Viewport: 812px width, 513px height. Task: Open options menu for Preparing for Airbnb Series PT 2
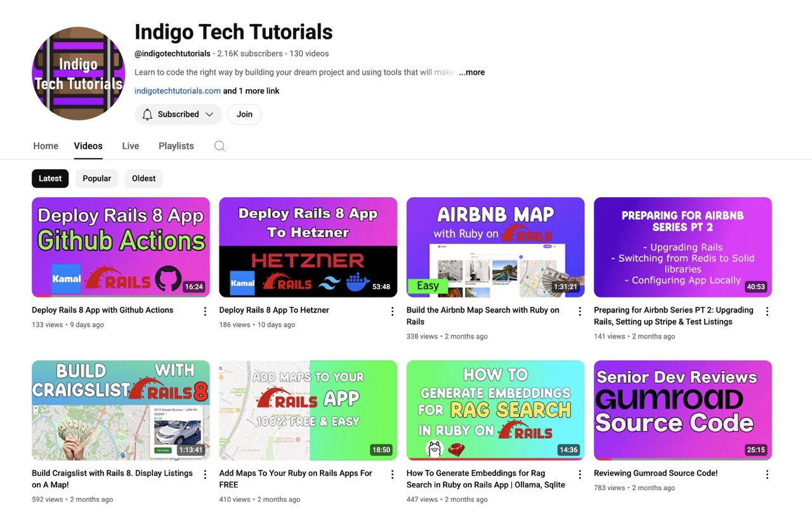click(x=767, y=311)
